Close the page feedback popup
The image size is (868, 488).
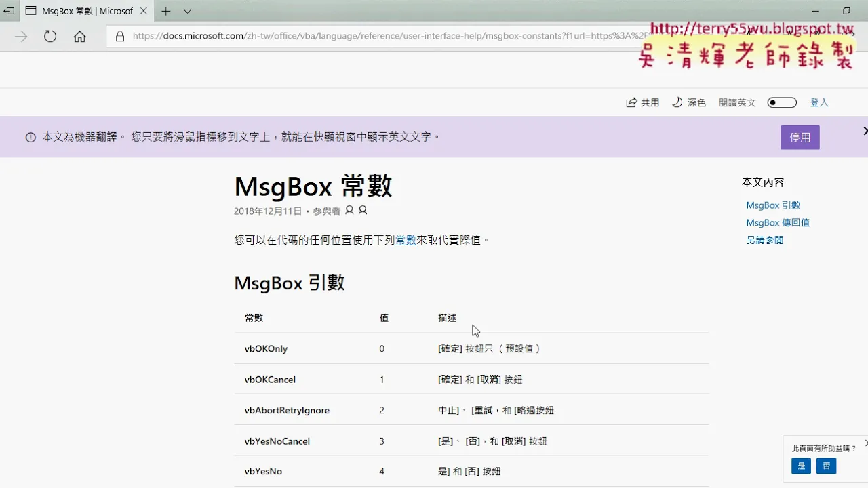(866, 443)
